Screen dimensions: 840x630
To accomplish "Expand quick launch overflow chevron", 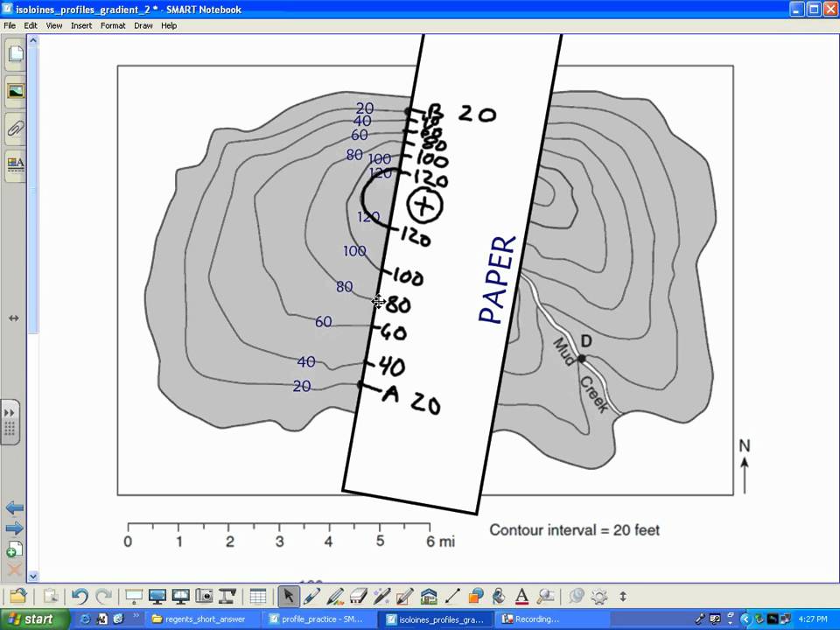I will pos(136,615).
